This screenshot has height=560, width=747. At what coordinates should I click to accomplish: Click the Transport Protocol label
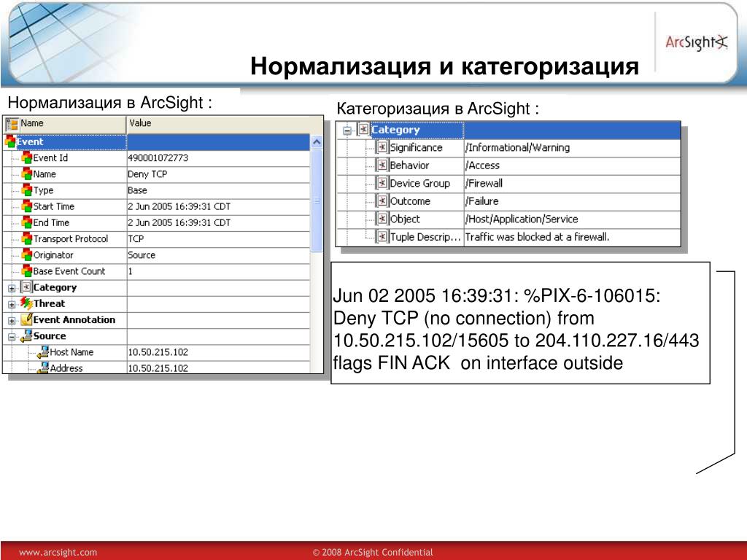tap(71, 239)
